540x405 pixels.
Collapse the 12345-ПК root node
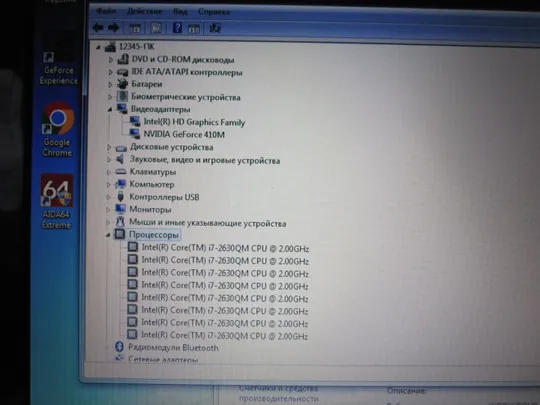pos(98,47)
